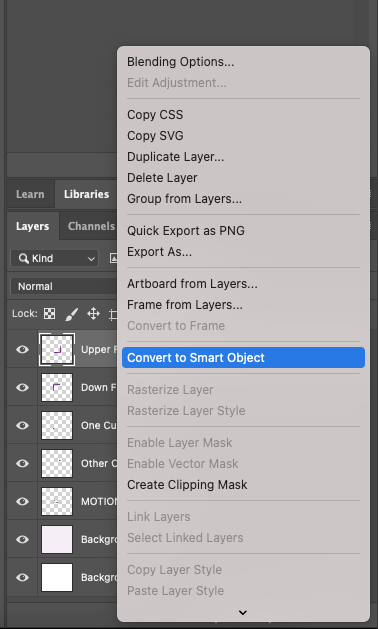
Task: Hide Background layer with white thumbnail
Action: 22,577
